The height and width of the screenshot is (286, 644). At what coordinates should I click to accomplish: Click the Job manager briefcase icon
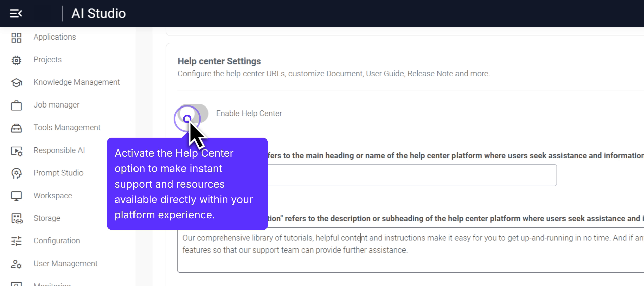click(16, 105)
